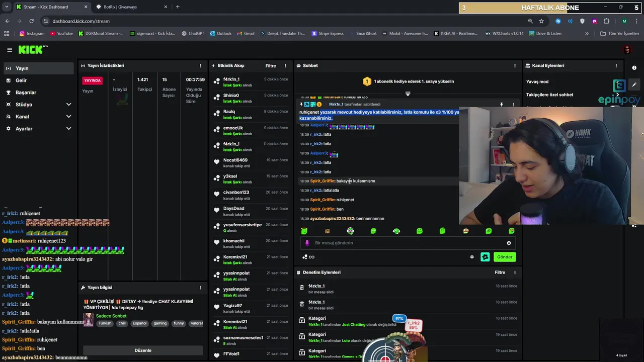Unpin the pinned chat message

[501, 105]
